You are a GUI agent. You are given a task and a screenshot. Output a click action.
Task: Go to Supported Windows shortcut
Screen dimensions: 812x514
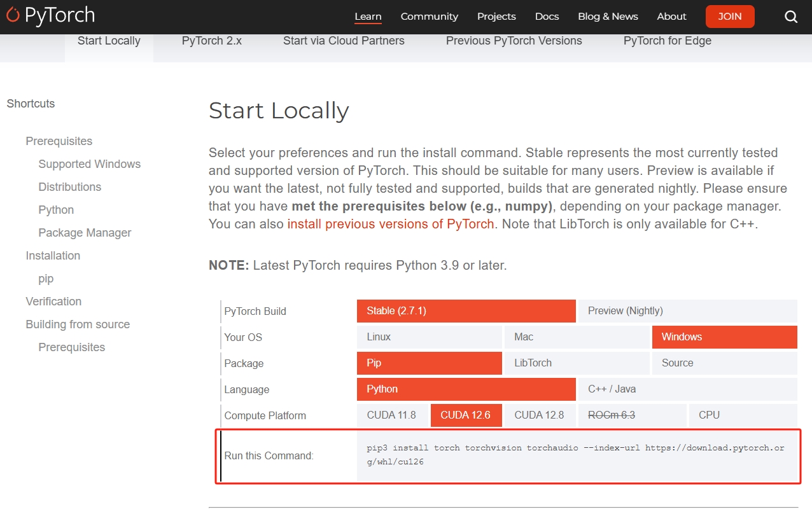pyautogui.click(x=90, y=164)
